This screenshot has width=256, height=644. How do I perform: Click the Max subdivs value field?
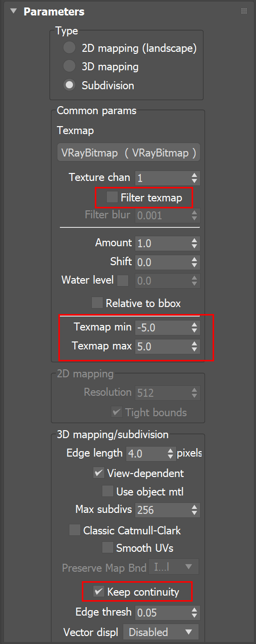tap(162, 510)
